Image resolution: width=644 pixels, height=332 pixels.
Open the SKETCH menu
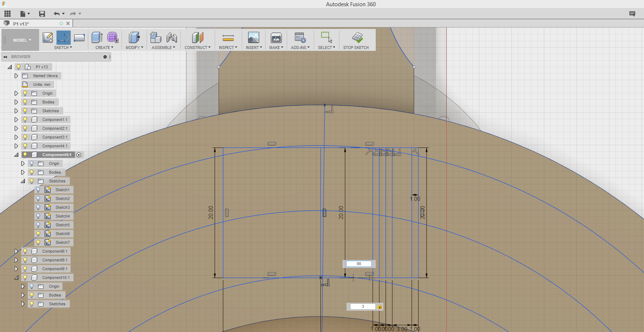63,48
